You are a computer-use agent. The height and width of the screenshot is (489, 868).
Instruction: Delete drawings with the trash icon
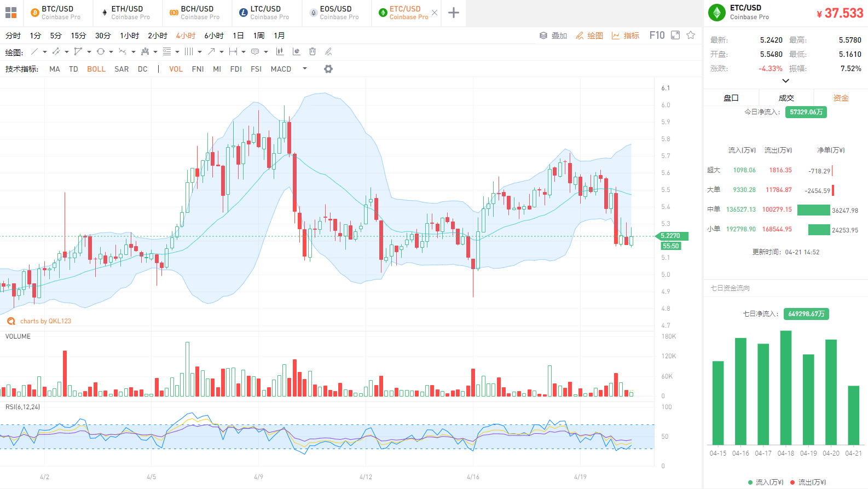click(x=313, y=51)
